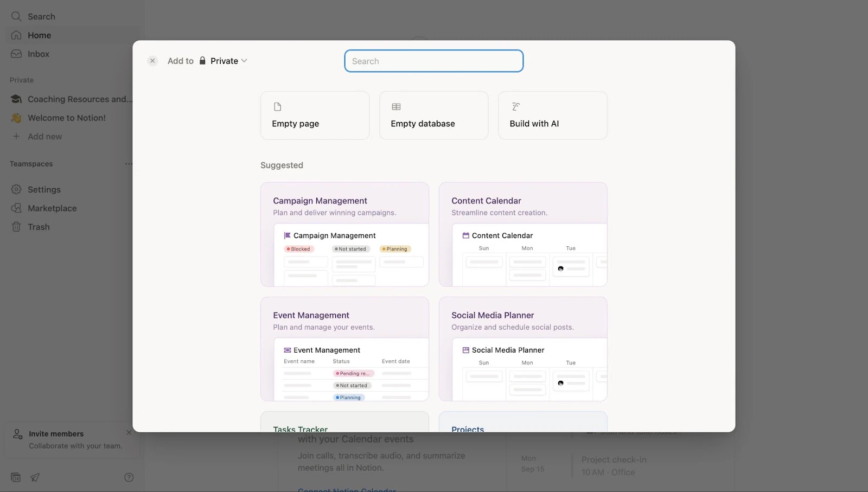
Task: Click the Home house icon
Action: click(16, 35)
